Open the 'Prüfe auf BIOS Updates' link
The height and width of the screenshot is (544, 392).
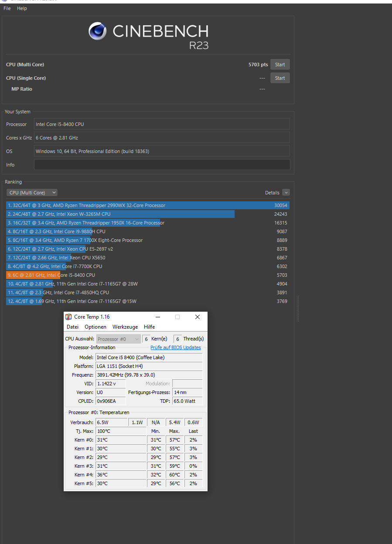tap(175, 347)
